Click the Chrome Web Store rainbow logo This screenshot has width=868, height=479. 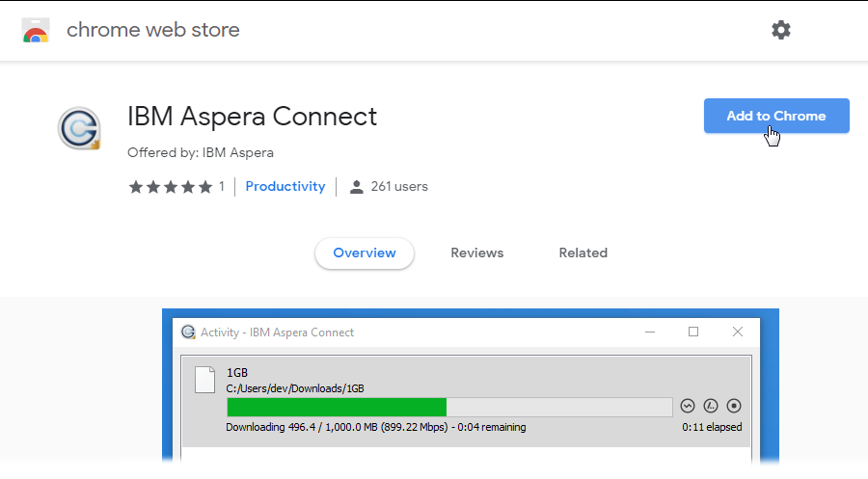pyautogui.click(x=36, y=31)
